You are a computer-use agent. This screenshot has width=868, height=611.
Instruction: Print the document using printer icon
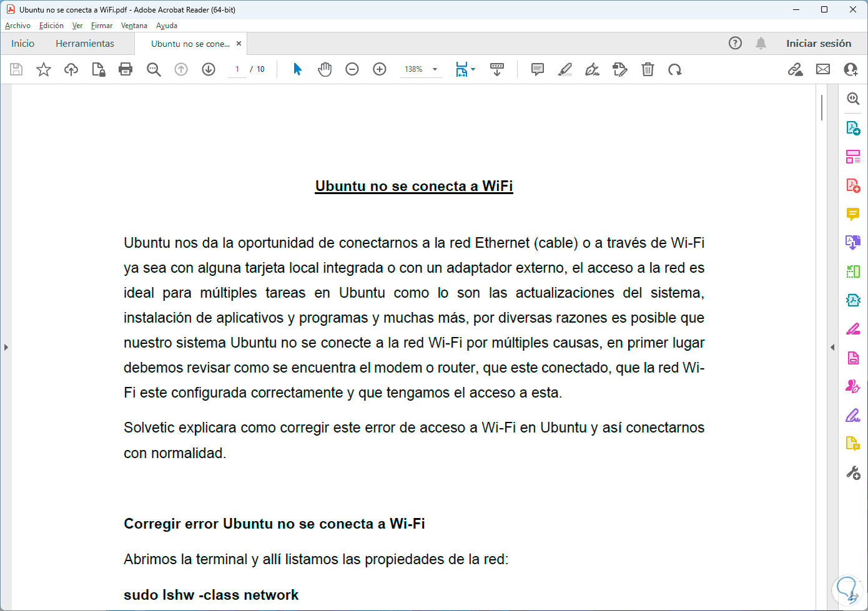pos(126,69)
